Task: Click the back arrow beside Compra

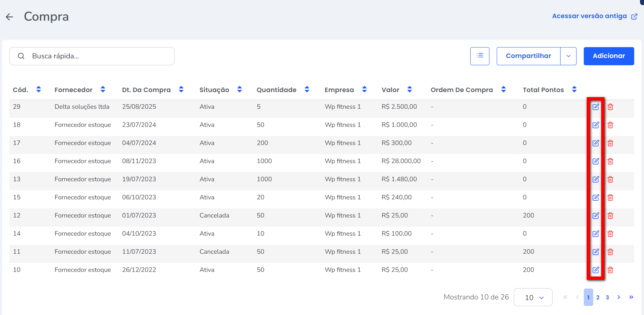Action: click(x=9, y=17)
